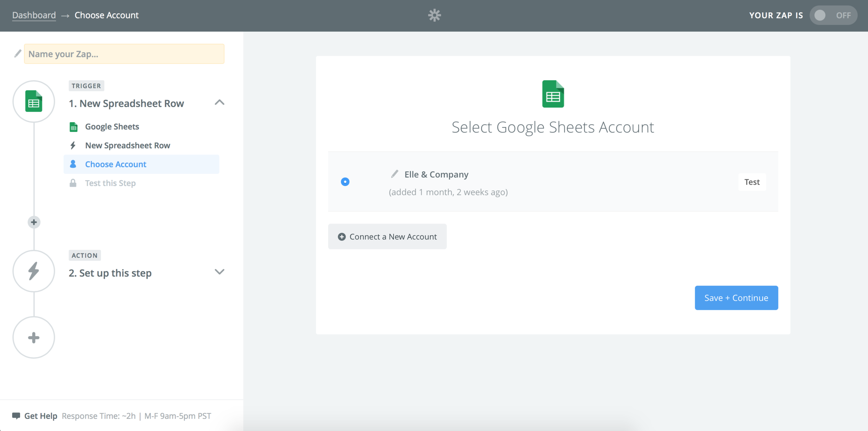Click the added 1 month, 2 weeks ago text

(448, 192)
